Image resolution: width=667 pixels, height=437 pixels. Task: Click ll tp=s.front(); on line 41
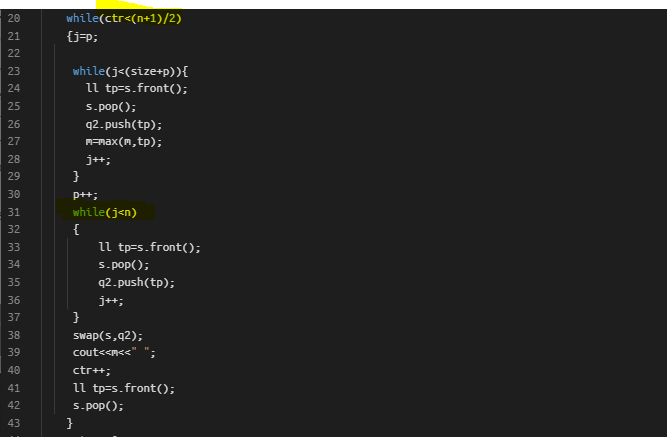coord(124,388)
